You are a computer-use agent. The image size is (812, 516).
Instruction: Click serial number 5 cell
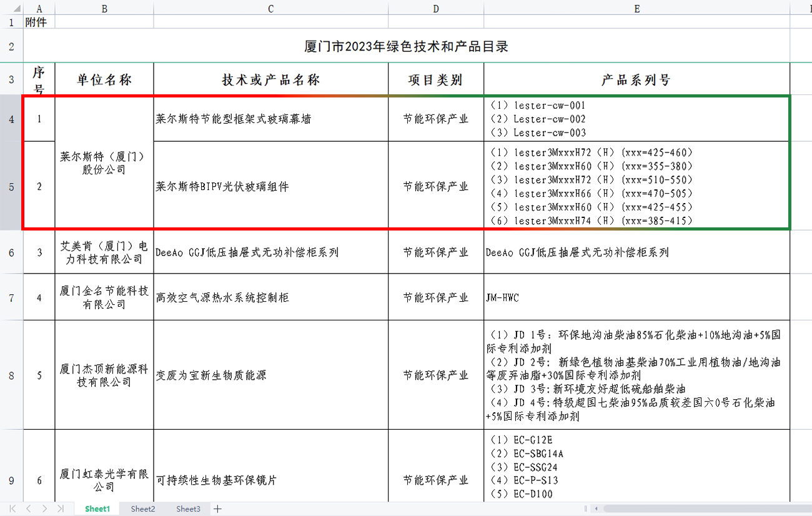point(39,375)
